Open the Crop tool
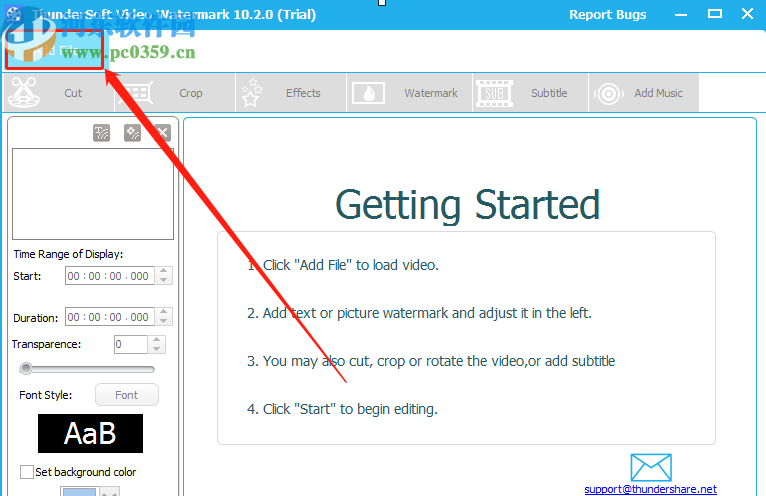The image size is (766, 496). (175, 93)
